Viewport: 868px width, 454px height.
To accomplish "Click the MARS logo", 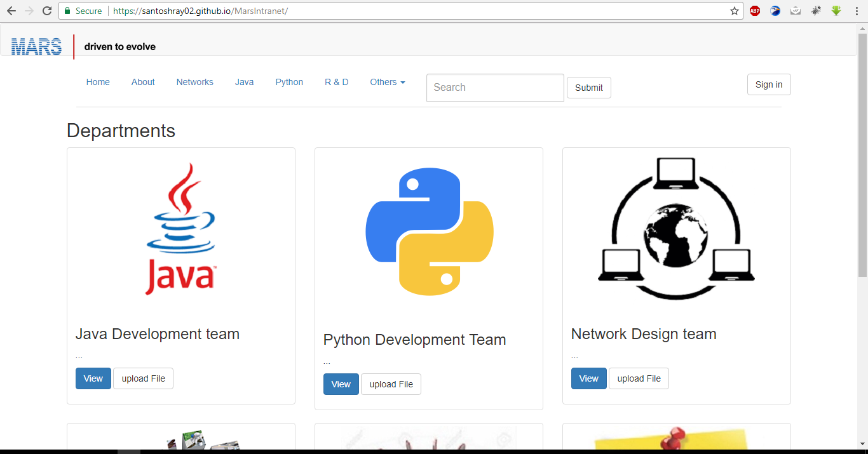I will tap(36, 46).
